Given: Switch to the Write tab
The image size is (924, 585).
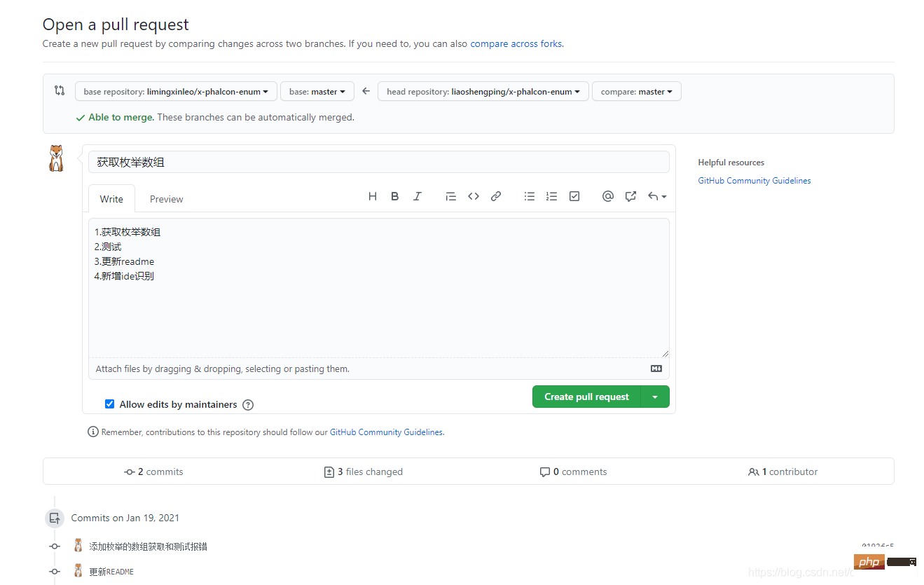Looking at the screenshot, I should pos(111,199).
